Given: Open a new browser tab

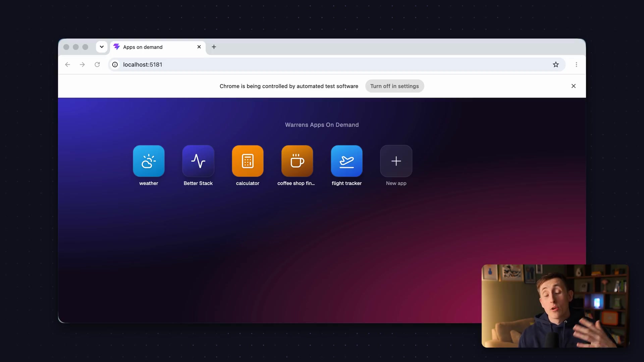Looking at the screenshot, I should point(214,47).
